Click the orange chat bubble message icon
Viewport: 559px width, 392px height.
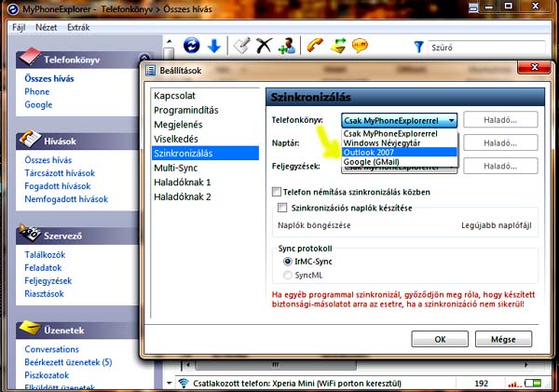tap(360, 46)
